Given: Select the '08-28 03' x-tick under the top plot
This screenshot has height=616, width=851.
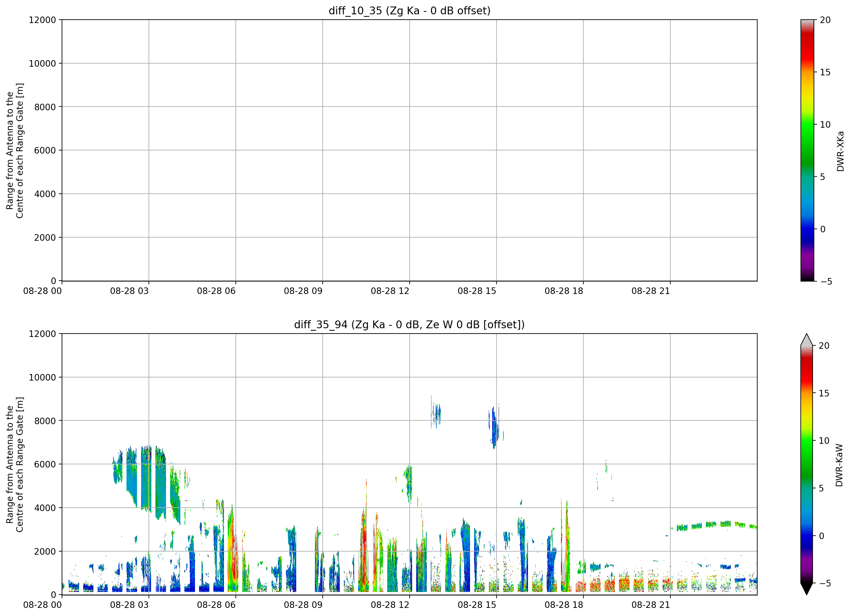Looking at the screenshot, I should coord(130,291).
